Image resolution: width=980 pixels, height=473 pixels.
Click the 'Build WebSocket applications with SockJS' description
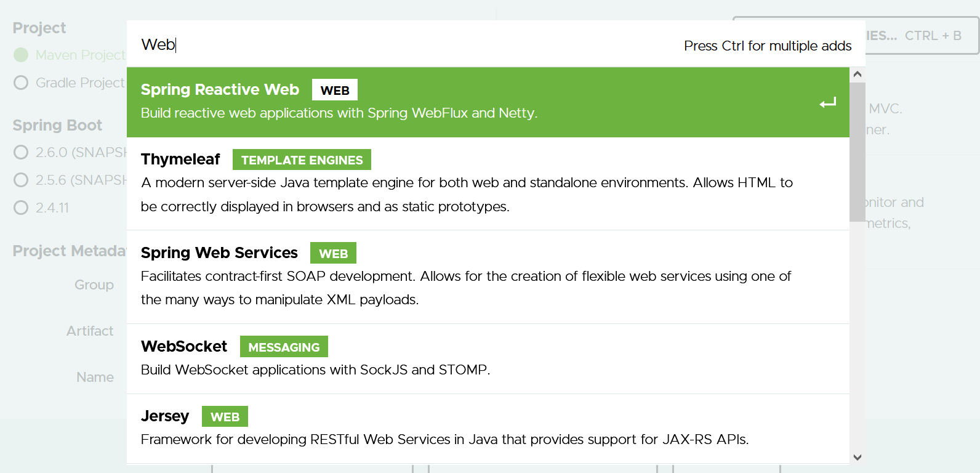point(315,370)
